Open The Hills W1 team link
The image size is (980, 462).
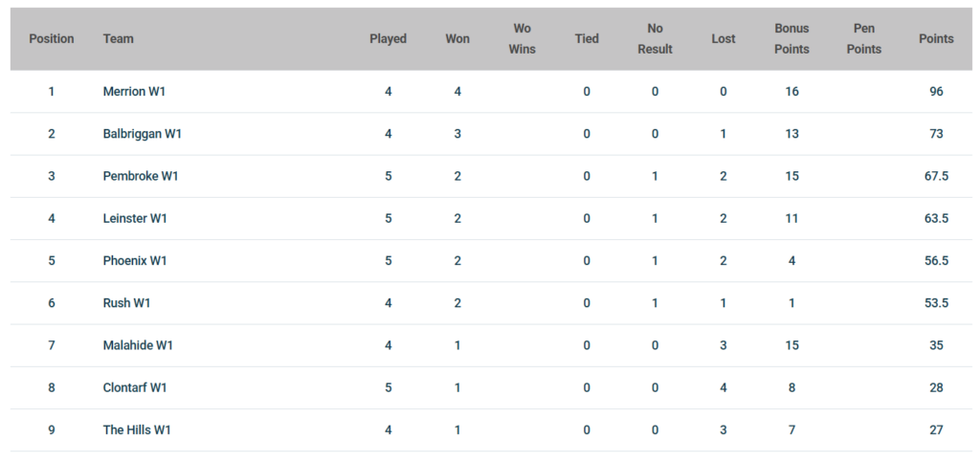(x=137, y=430)
